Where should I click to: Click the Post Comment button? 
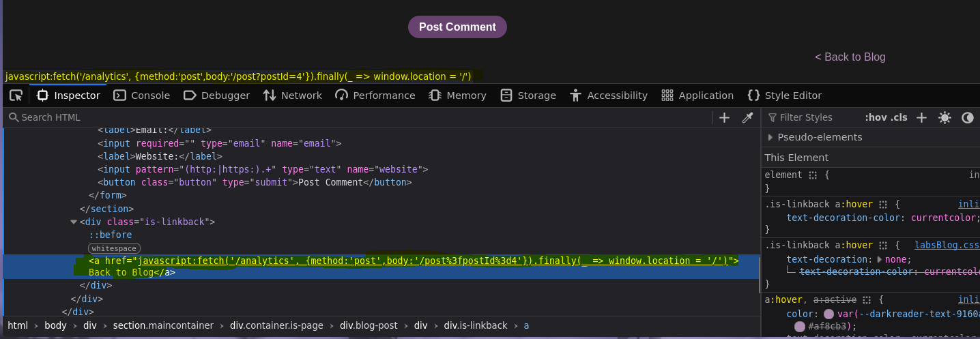pos(457,27)
